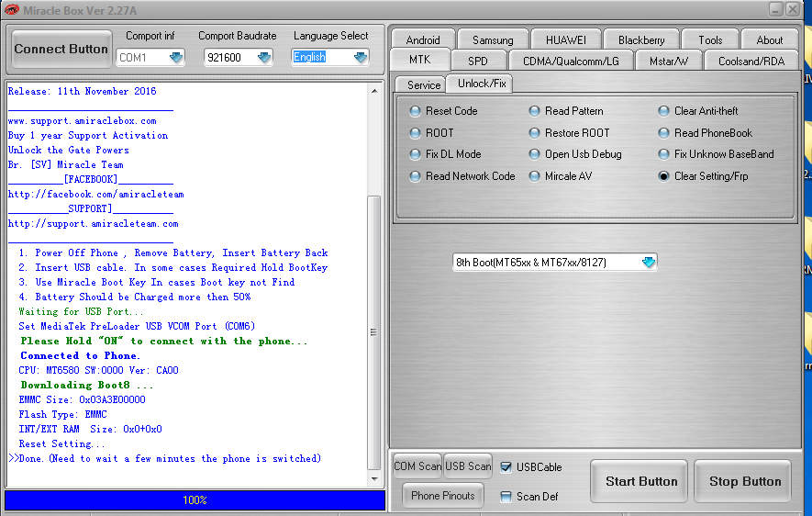The image size is (812, 516).
Task: Select the Restore ROOT option
Action: click(534, 133)
